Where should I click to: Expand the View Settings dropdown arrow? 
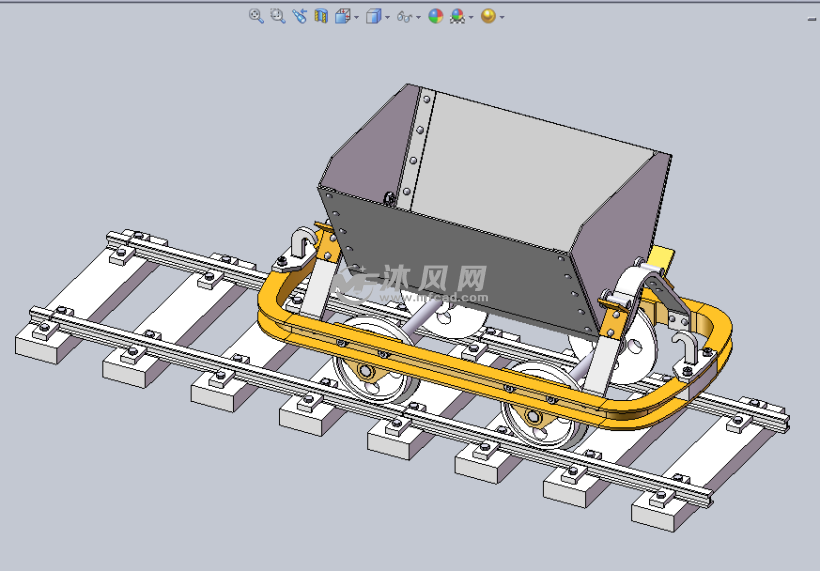point(501,17)
